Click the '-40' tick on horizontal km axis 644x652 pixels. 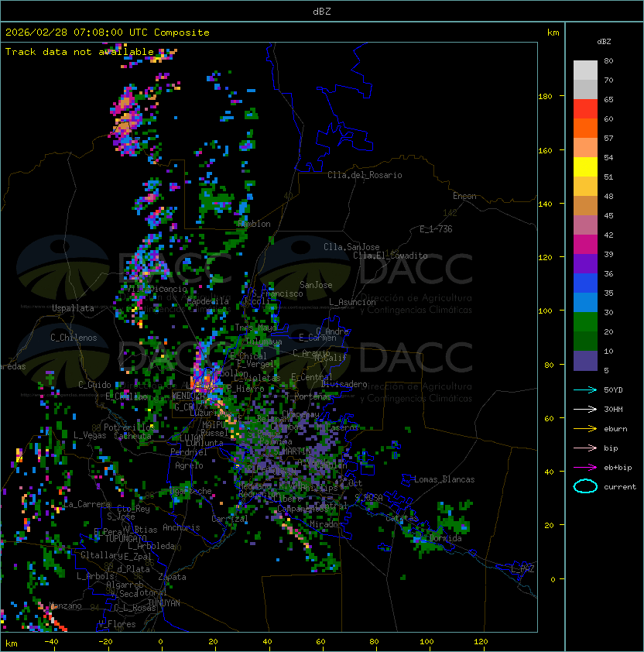[x=51, y=642]
